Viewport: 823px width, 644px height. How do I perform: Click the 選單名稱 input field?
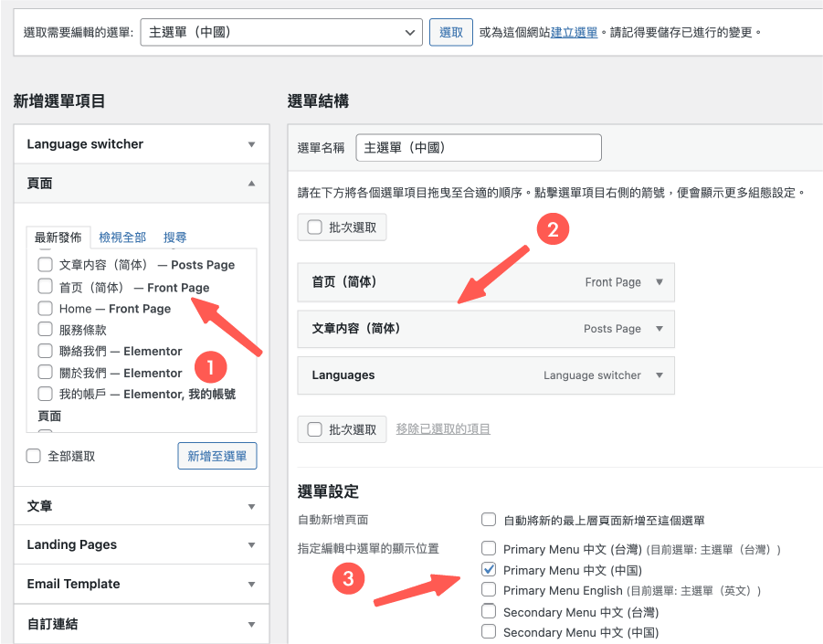(478, 147)
